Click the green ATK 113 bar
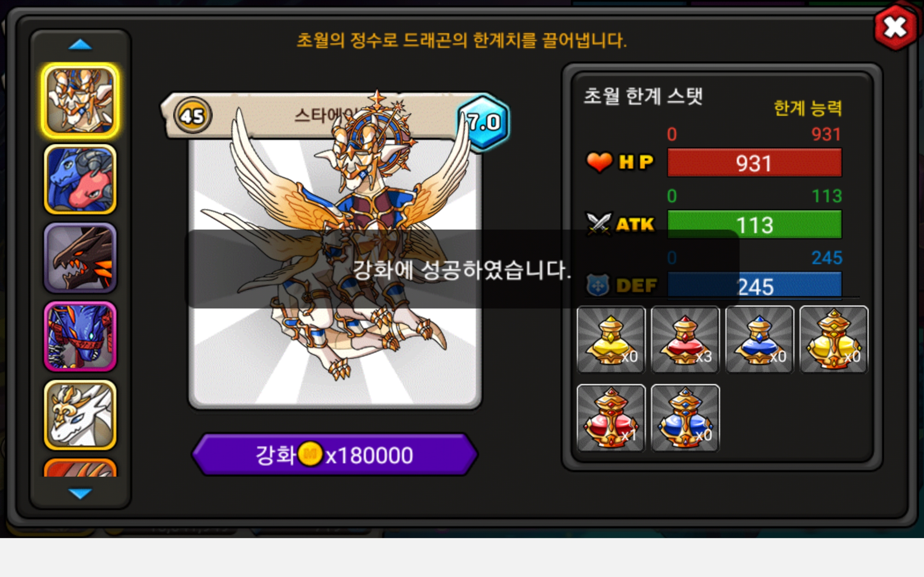924x577 pixels. (754, 224)
